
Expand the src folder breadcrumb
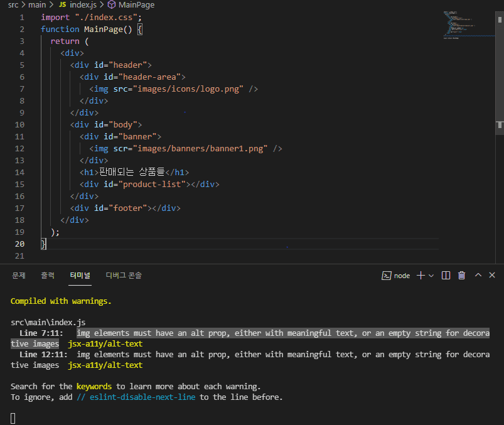(x=13, y=4)
